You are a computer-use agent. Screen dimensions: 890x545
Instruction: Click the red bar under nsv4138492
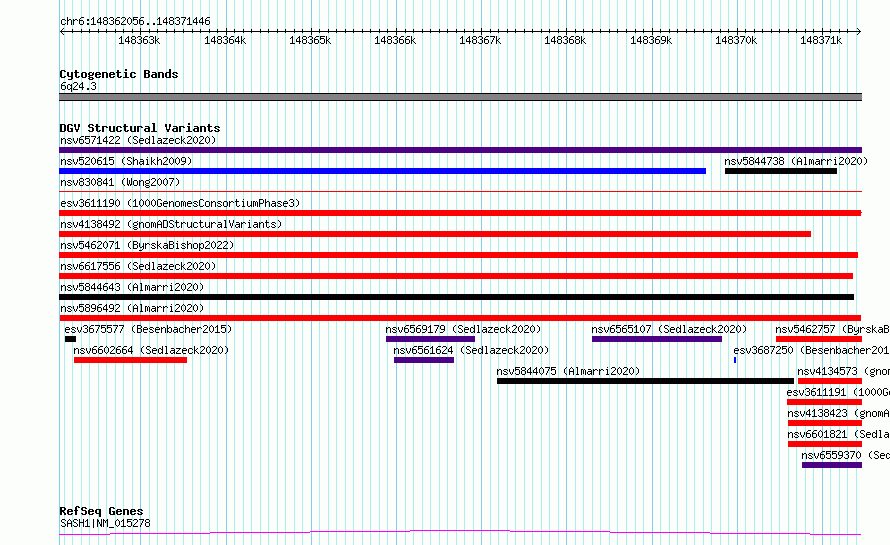click(x=435, y=234)
